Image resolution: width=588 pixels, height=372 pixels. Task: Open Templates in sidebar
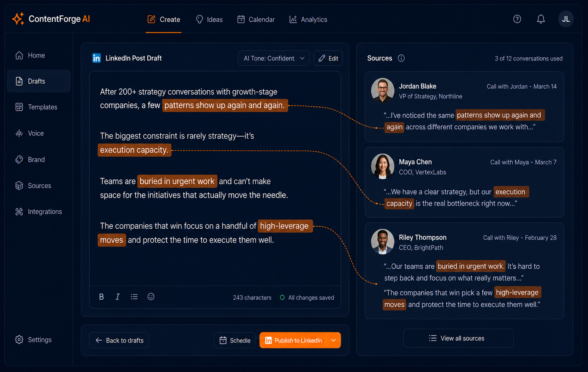click(38, 107)
